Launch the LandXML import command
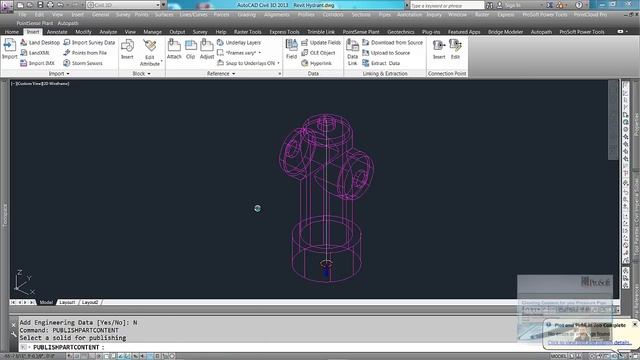The image size is (640, 360). point(35,53)
